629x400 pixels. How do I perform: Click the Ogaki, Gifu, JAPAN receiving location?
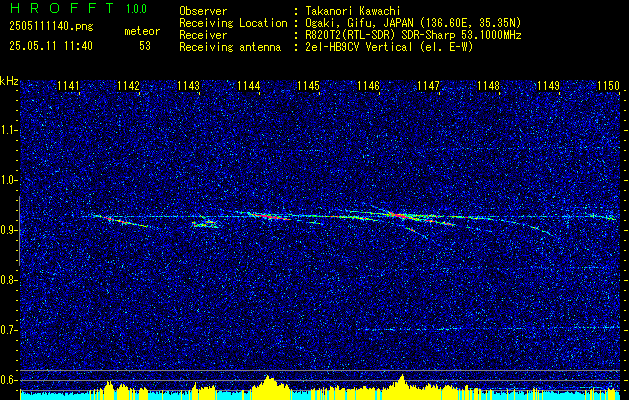click(x=413, y=23)
